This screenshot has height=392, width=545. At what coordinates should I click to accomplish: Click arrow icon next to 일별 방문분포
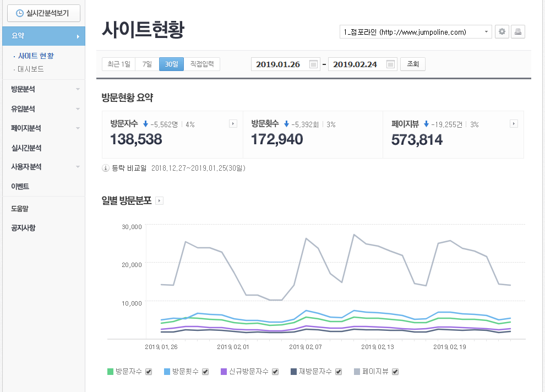(x=160, y=201)
